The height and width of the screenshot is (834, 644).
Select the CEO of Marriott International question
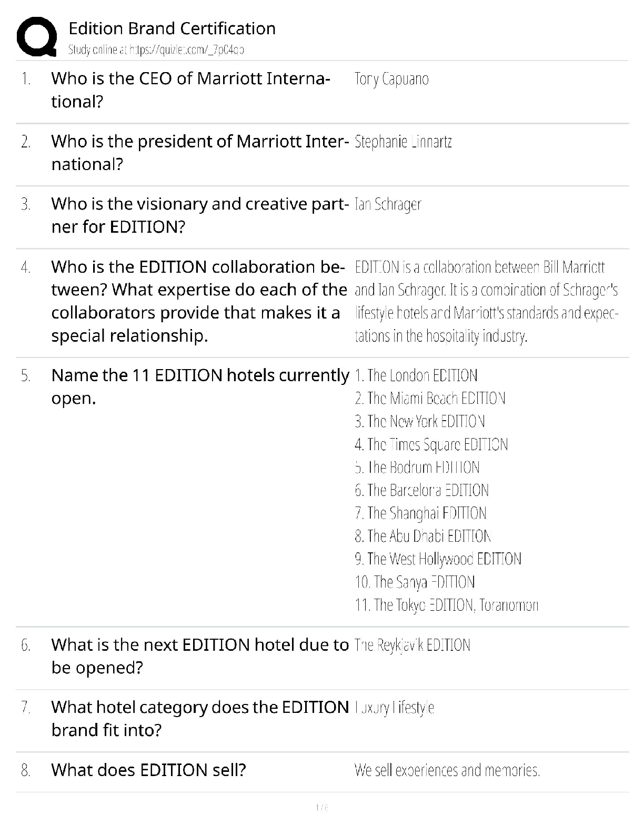pos(190,90)
